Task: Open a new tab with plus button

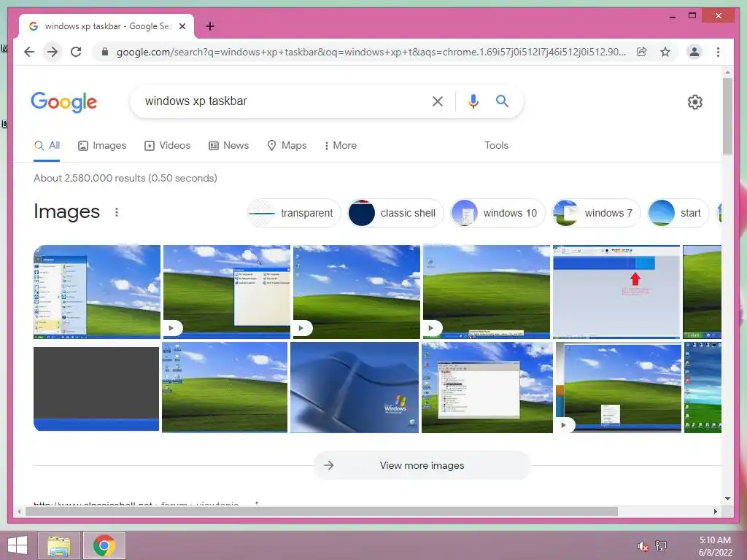Action: pos(210,26)
